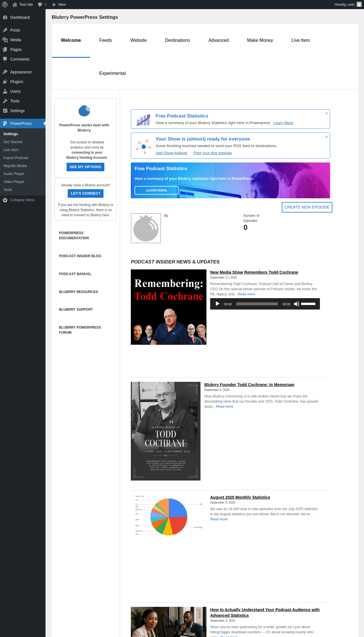
Task: Open the Test site home link
Action: tap(23, 5)
